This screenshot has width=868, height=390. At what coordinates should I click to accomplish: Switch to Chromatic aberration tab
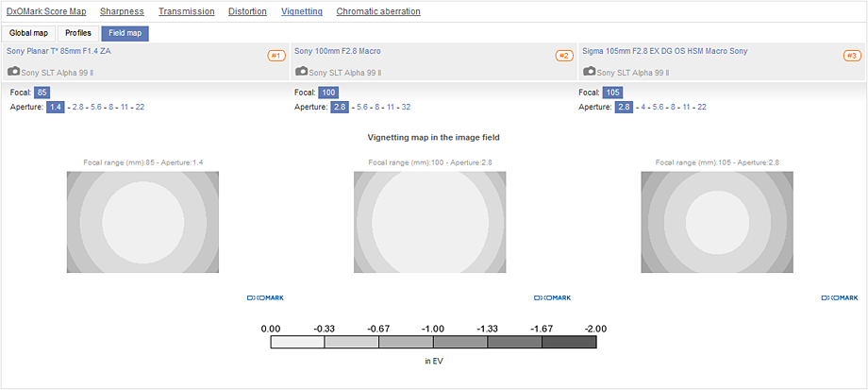378,11
